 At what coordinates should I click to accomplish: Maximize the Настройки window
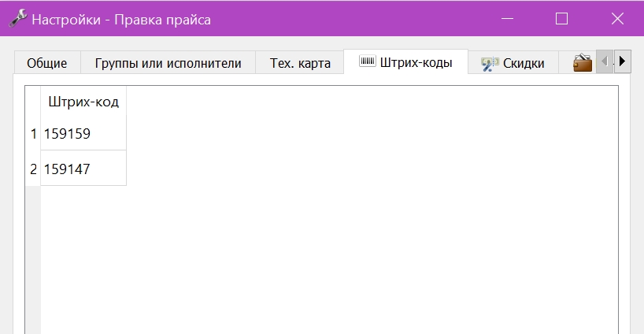(561, 18)
